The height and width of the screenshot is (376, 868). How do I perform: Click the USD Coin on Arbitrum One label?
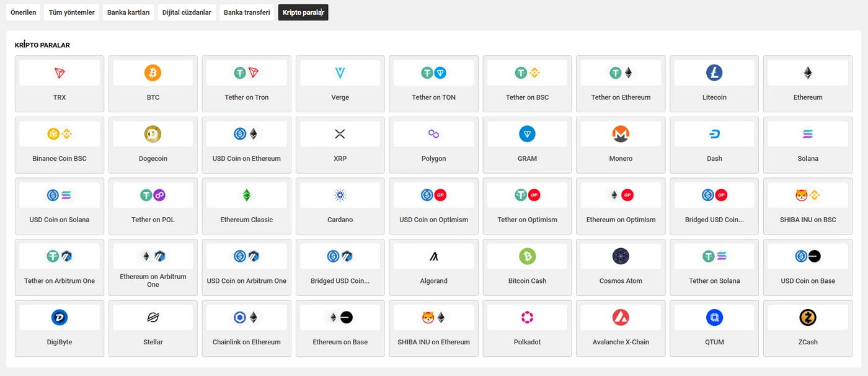click(x=247, y=281)
